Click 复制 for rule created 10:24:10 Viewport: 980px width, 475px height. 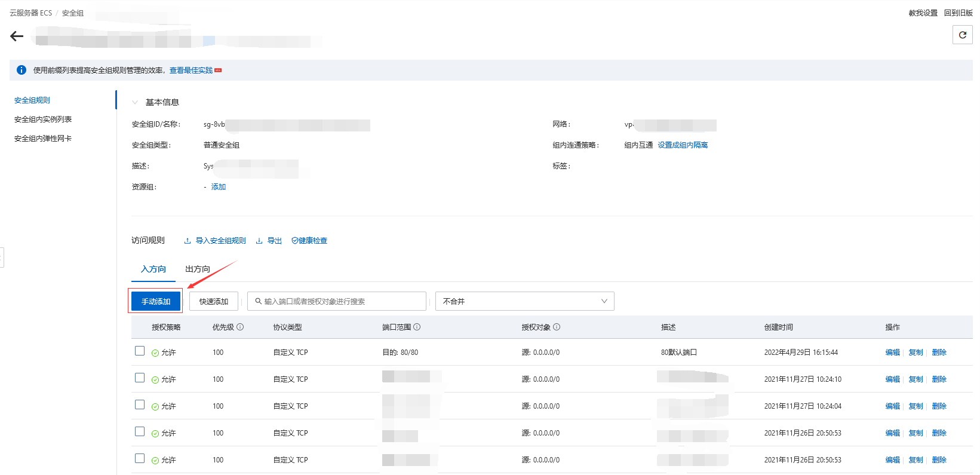pos(916,379)
